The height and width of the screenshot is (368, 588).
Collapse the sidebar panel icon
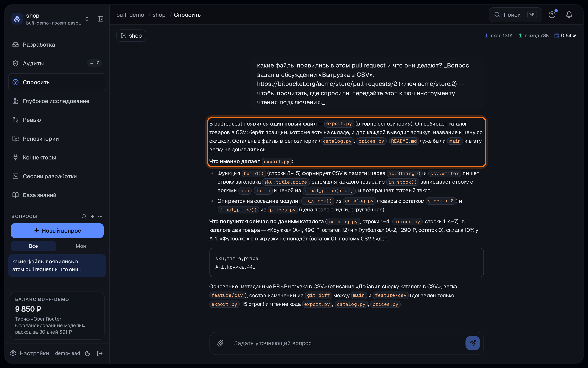(x=100, y=19)
